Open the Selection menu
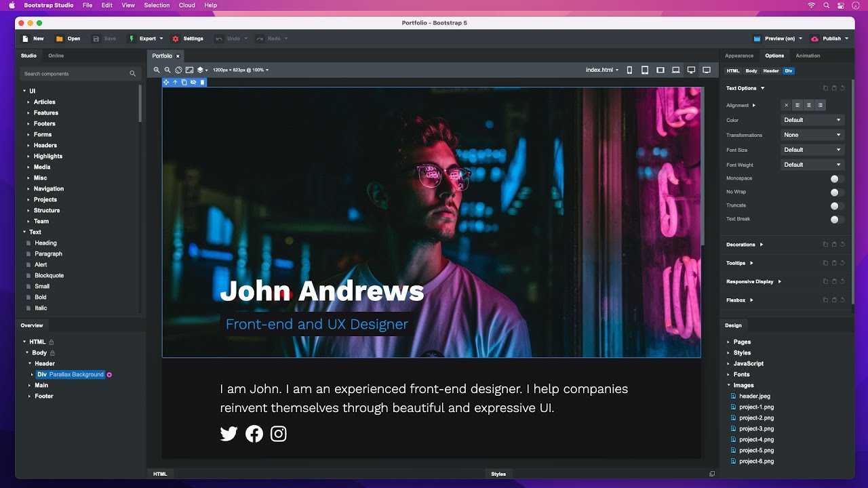 click(x=157, y=5)
